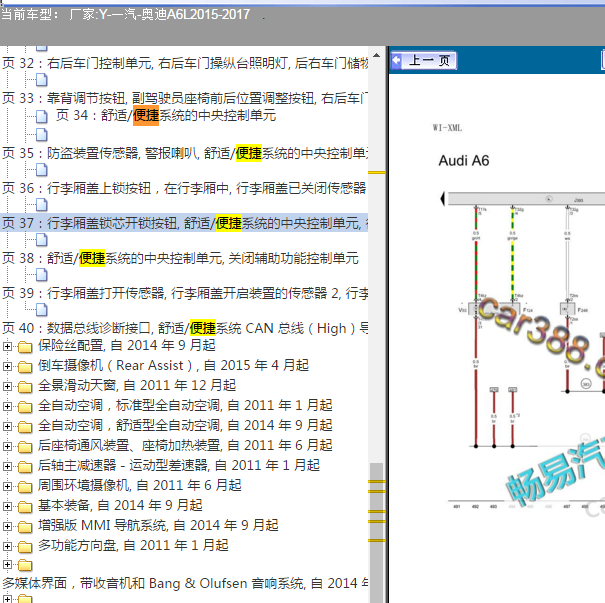
Task: Select page 37 行李厢盖锁芯开锁按钮 row
Action: point(184,223)
